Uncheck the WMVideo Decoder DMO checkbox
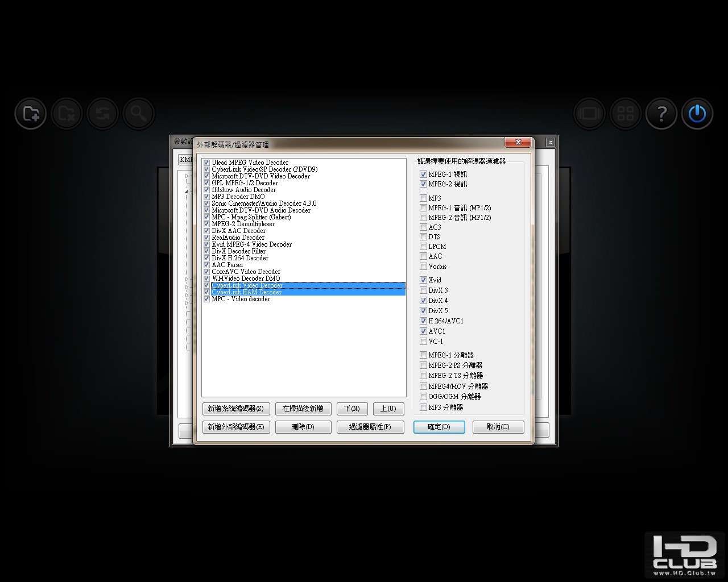Image resolution: width=728 pixels, height=582 pixels. tap(207, 278)
